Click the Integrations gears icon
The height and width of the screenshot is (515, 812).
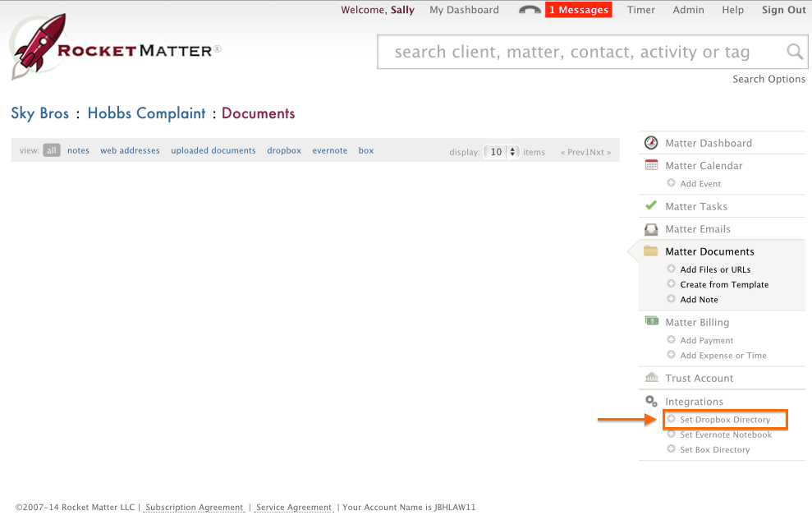[x=651, y=402]
